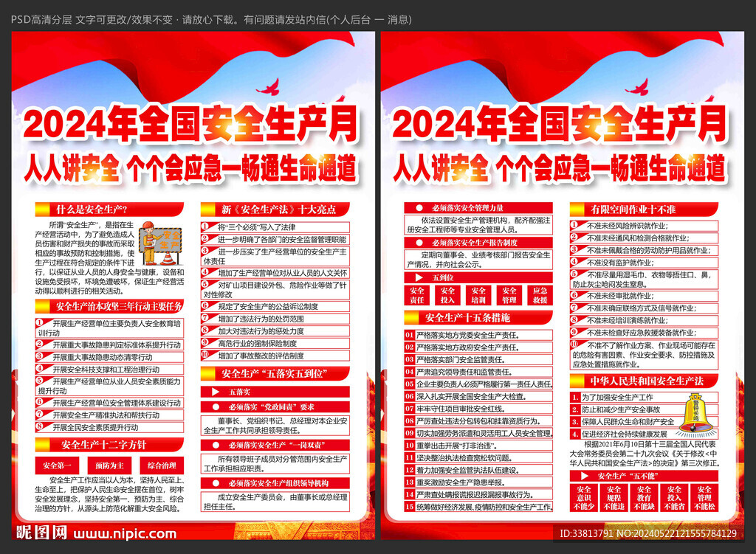Click the red 安全第一 box

click(x=57, y=465)
